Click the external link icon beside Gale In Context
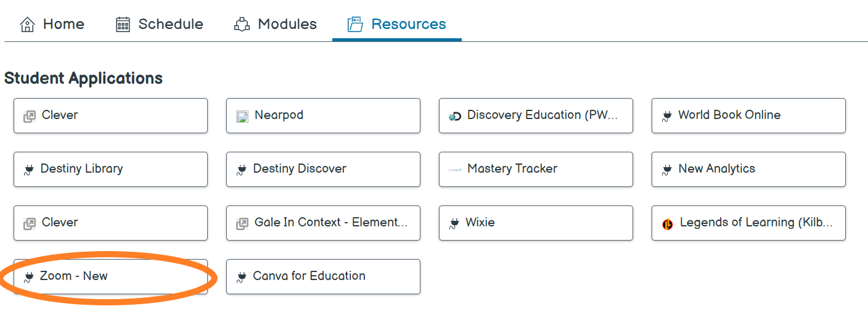The width and height of the screenshot is (868, 314). (242, 223)
